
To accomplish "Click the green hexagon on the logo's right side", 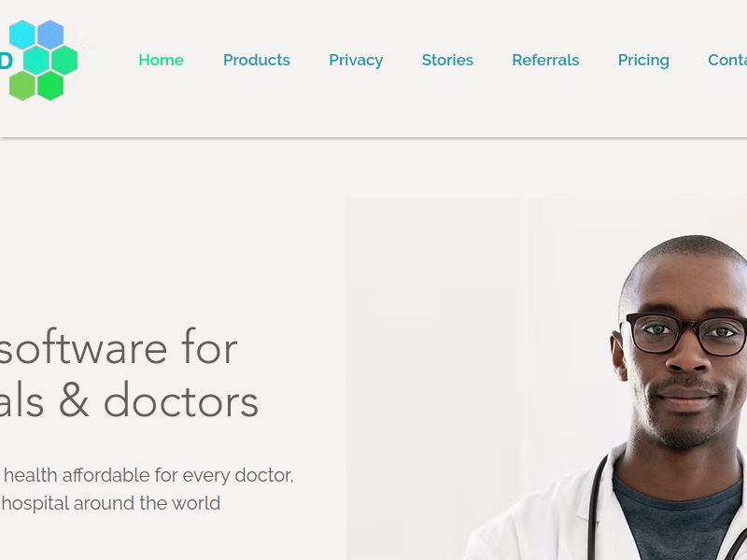I will (x=64, y=60).
